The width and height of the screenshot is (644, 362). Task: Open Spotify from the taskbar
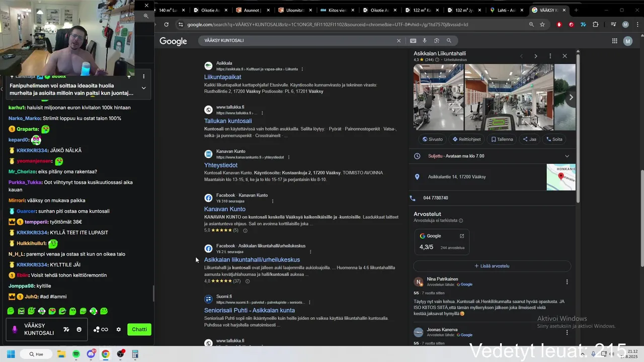click(76, 354)
